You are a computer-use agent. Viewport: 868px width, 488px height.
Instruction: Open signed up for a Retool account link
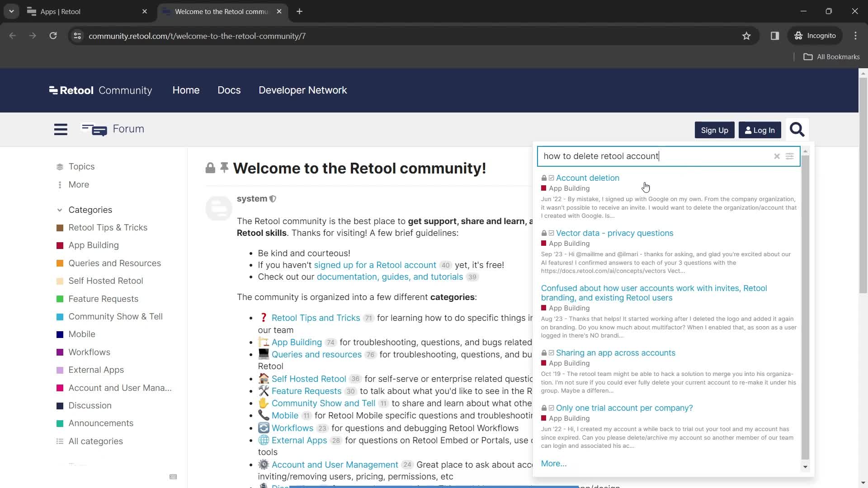[x=375, y=265]
